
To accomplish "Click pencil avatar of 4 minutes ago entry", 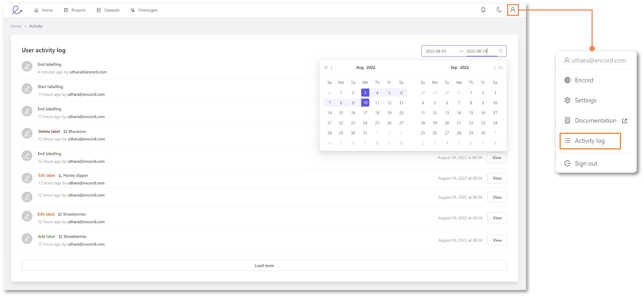I will coord(27,66).
